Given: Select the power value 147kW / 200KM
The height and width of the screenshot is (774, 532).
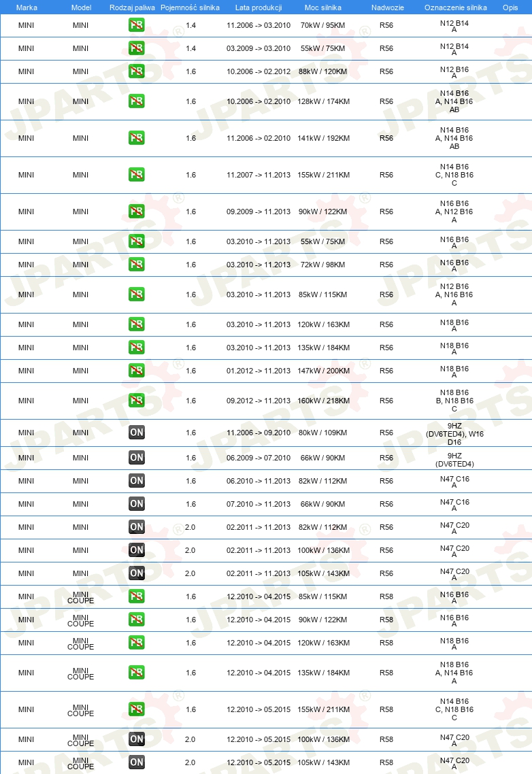Looking at the screenshot, I should click(324, 371).
